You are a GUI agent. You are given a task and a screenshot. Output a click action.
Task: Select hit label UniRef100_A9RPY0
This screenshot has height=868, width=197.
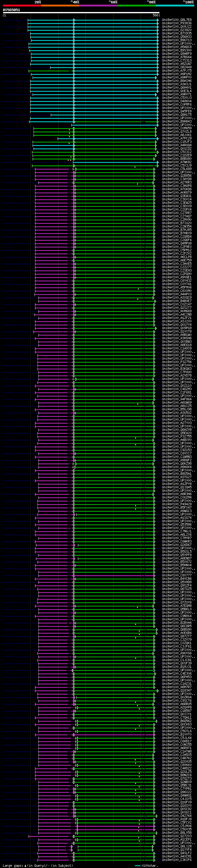(x=176, y=78)
